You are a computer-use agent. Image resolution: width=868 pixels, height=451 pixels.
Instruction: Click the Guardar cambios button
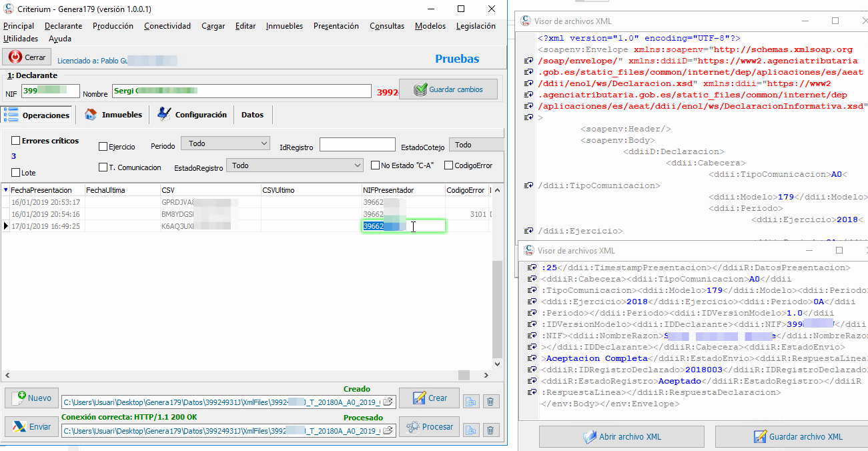(449, 89)
